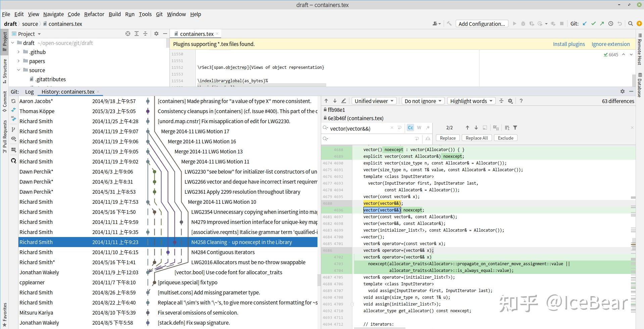This screenshot has width=644, height=329.
Task: Select the project view target icon
Action: click(x=128, y=34)
